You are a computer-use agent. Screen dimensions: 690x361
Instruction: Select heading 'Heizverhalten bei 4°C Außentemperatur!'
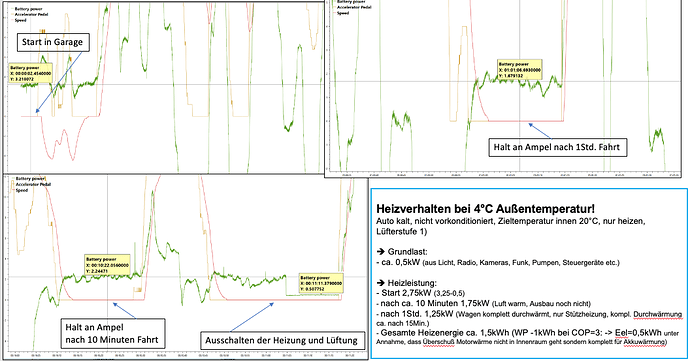click(x=485, y=209)
